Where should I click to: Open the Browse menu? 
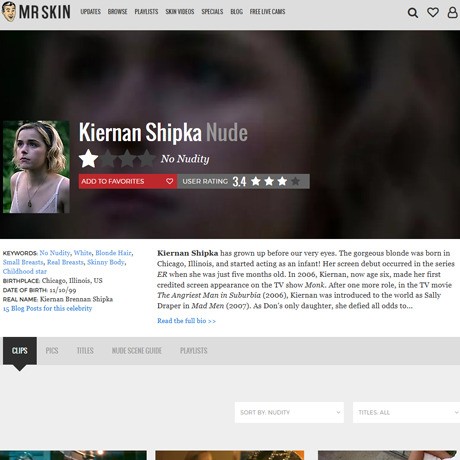[x=117, y=12]
